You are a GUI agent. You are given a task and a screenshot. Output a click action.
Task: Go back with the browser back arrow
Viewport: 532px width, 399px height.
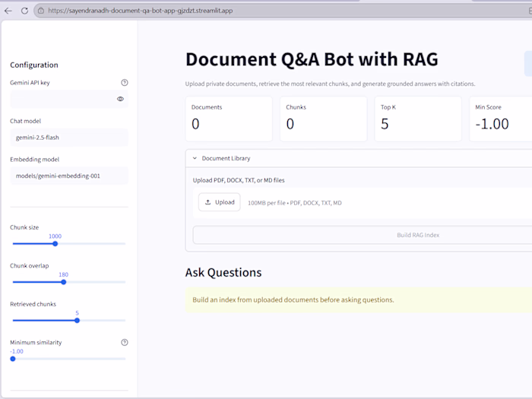(8, 11)
